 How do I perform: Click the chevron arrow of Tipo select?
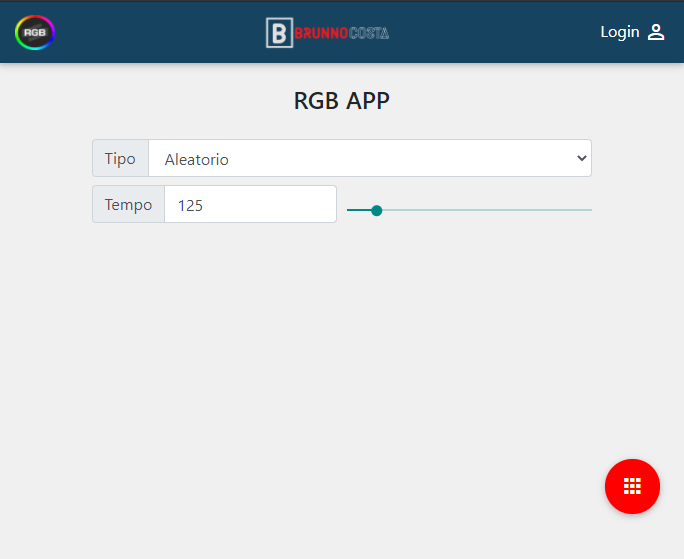(581, 158)
